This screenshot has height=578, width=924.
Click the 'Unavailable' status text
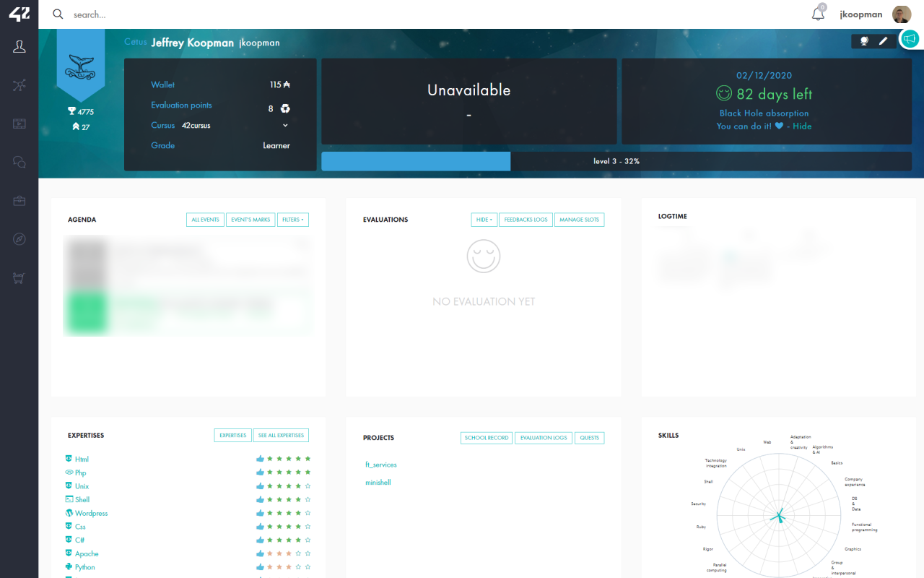click(x=468, y=90)
